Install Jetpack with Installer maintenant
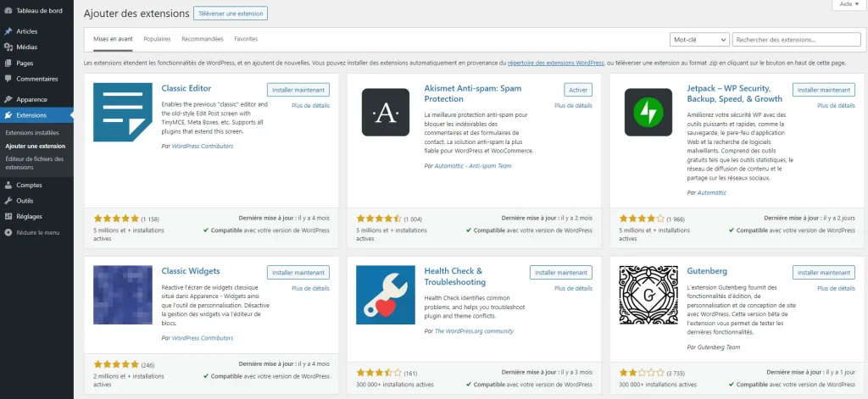 tap(824, 90)
